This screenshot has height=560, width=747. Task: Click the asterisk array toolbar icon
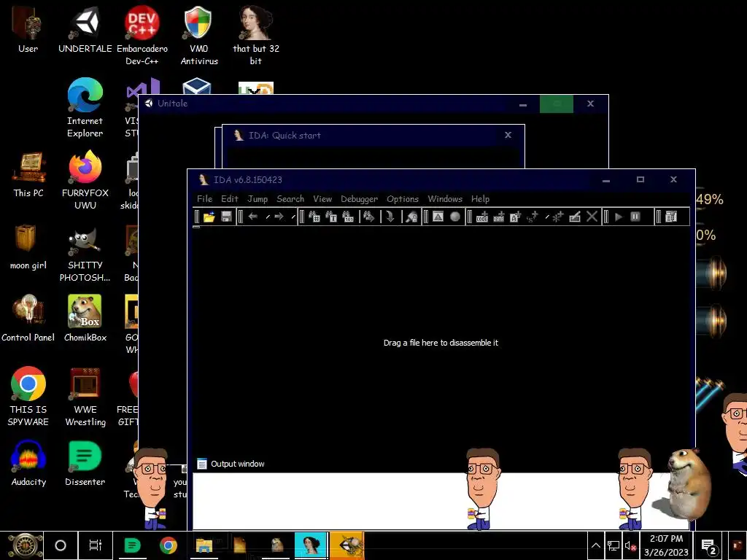(x=557, y=217)
